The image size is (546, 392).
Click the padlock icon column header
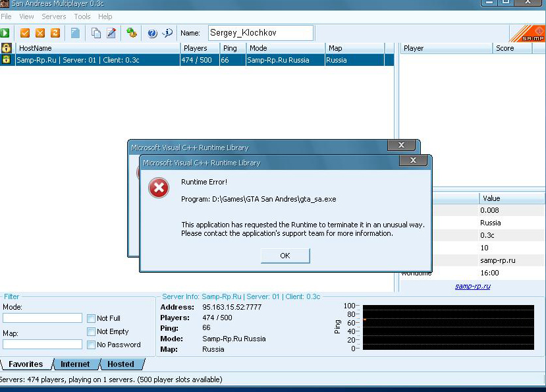[x=7, y=48]
